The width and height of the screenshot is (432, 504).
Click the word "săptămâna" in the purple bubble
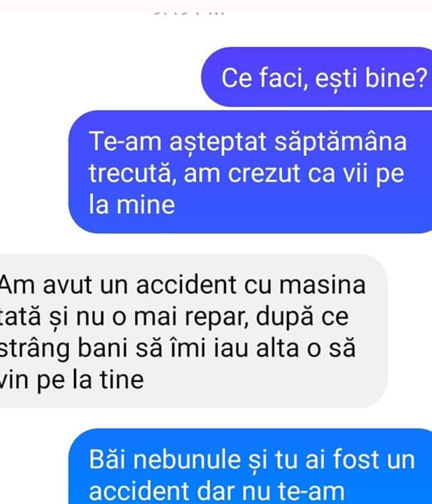click(340, 142)
